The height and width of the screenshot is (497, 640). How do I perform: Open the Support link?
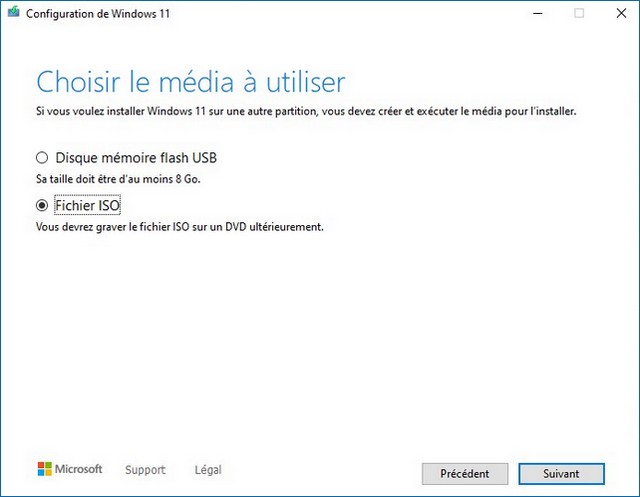pos(145,470)
